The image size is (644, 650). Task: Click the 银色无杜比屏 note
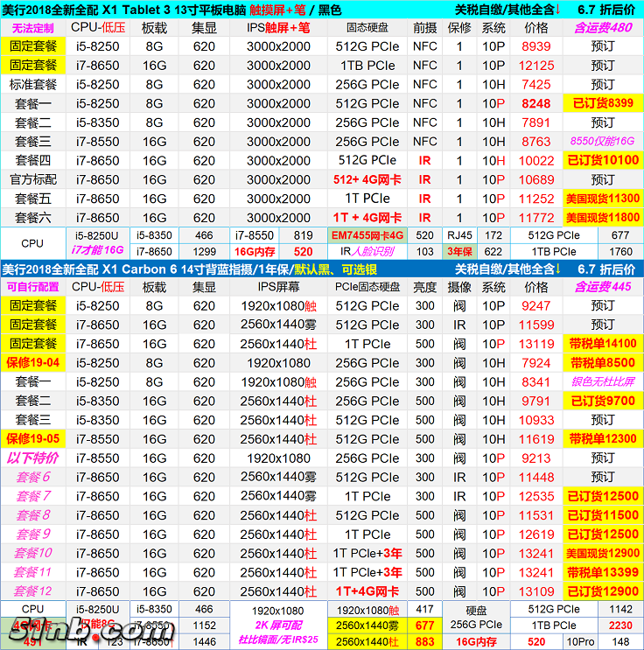(602, 382)
